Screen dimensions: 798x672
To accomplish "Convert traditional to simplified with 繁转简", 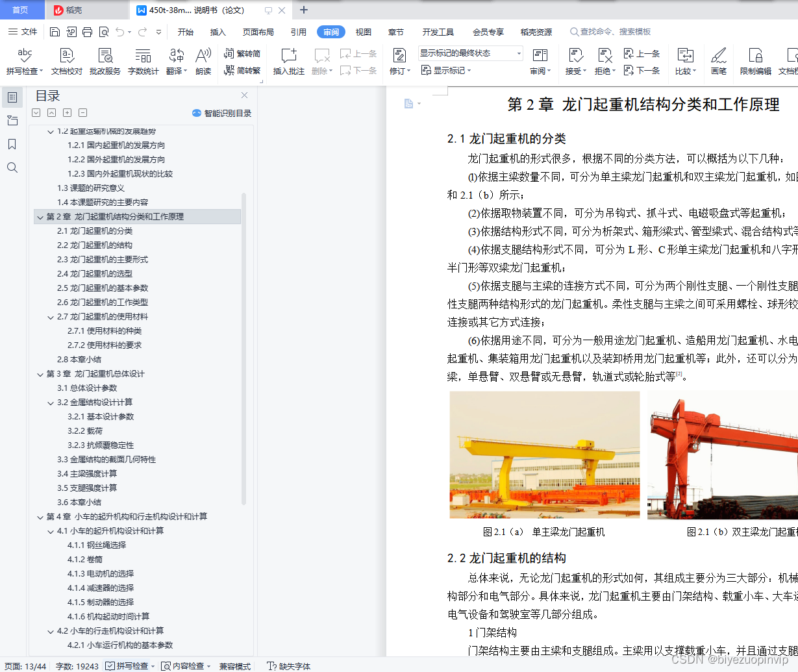I will click(x=242, y=54).
